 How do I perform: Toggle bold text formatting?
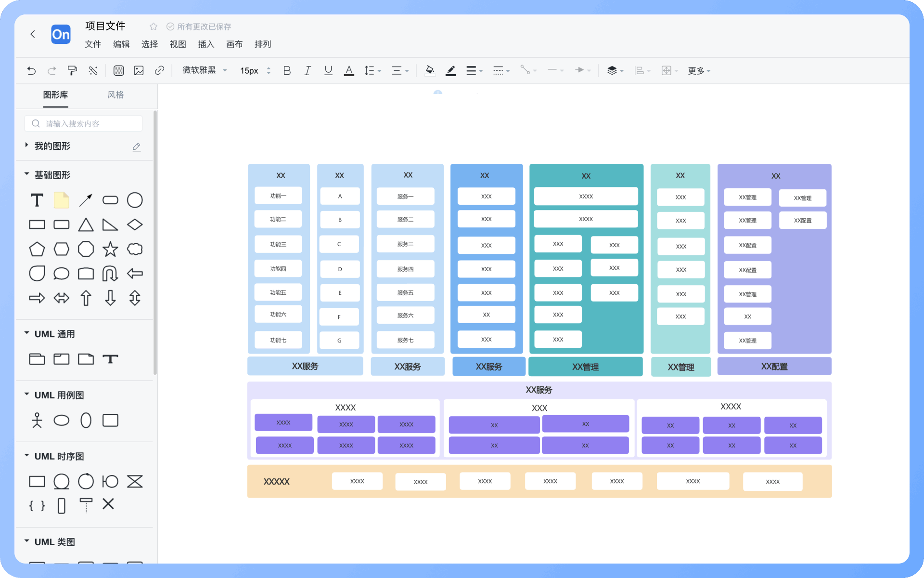click(x=287, y=71)
